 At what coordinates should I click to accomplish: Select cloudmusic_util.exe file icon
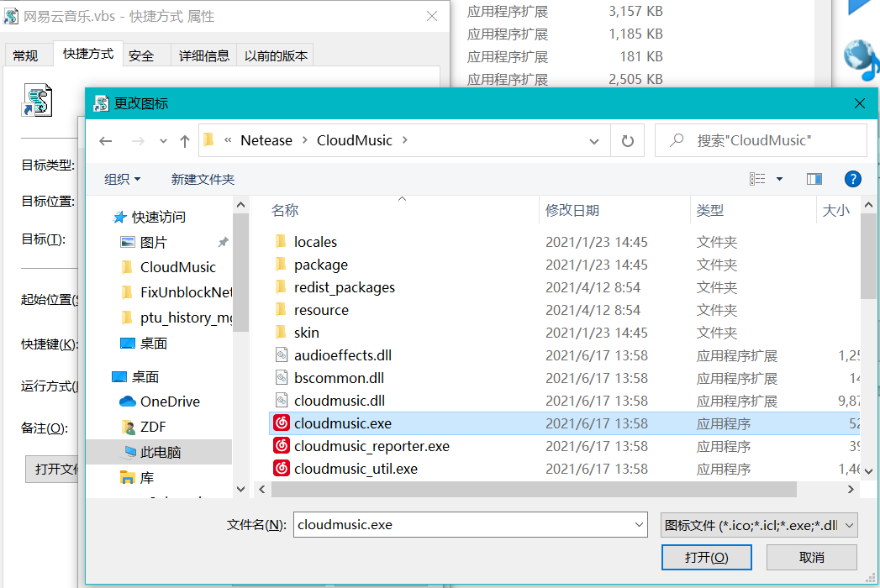coord(282,468)
